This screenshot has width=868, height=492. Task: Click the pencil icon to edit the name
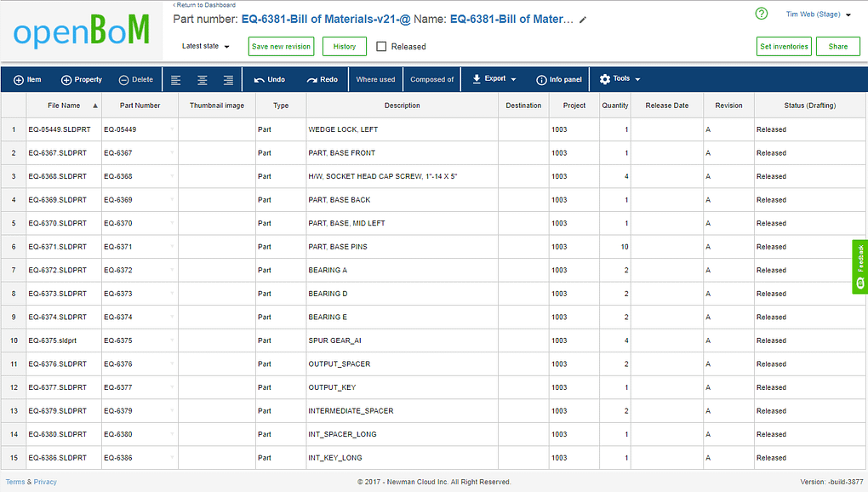pyautogui.click(x=583, y=20)
